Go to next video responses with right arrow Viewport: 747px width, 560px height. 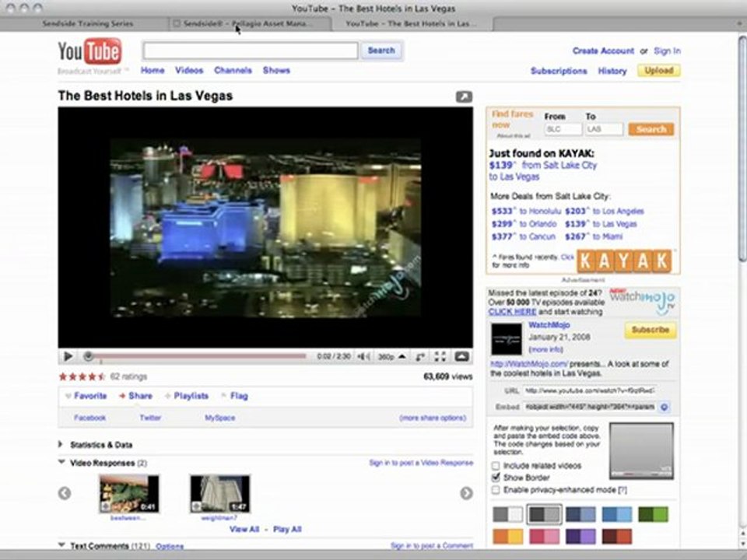[466, 493]
